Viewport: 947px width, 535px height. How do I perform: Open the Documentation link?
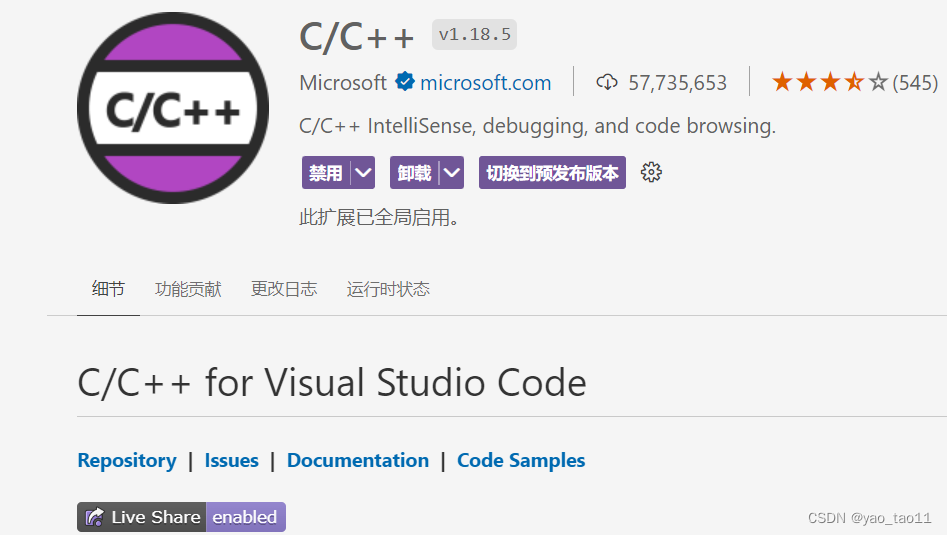click(358, 461)
